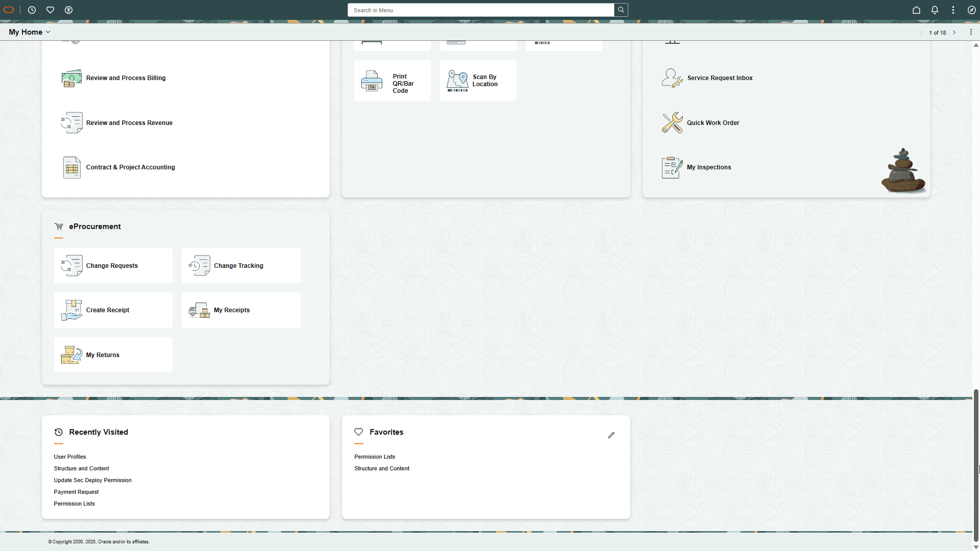Image resolution: width=980 pixels, height=551 pixels.
Task: Open My Returns
Action: [x=113, y=355]
